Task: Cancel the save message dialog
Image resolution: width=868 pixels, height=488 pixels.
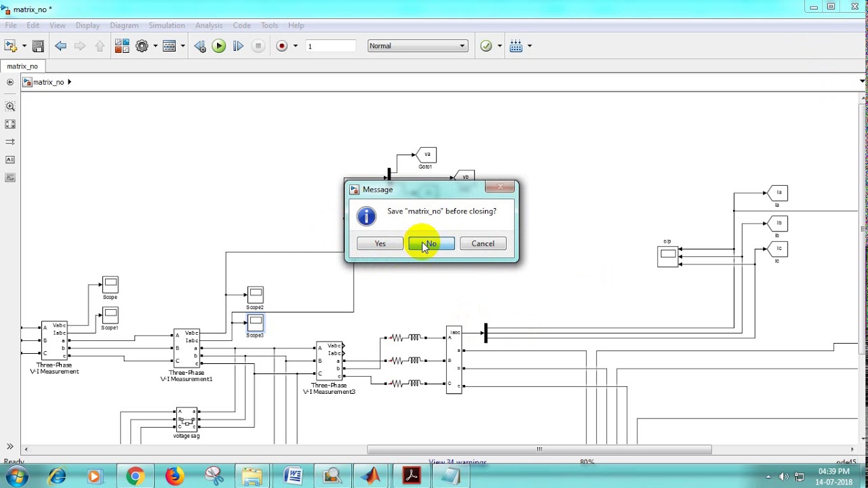Action: (x=483, y=244)
